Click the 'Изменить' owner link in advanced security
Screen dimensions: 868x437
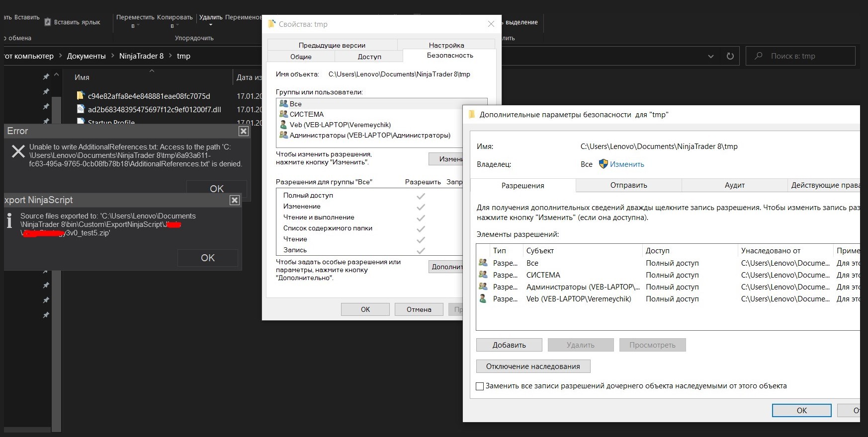(627, 164)
